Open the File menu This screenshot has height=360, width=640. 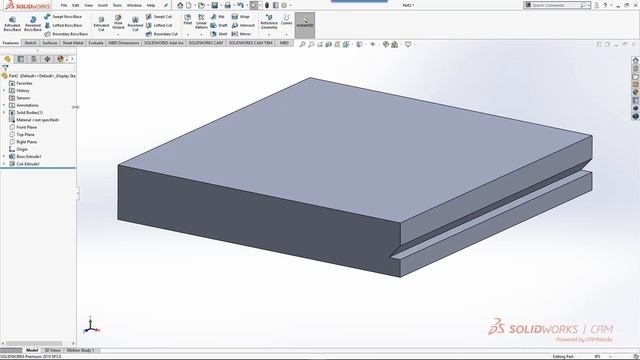click(64, 5)
